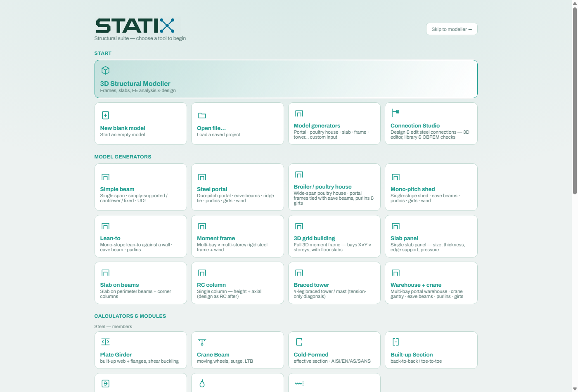Click the cube icon of 3D Structural Modeller
Screen dimensions: 578x392
(x=106, y=70)
